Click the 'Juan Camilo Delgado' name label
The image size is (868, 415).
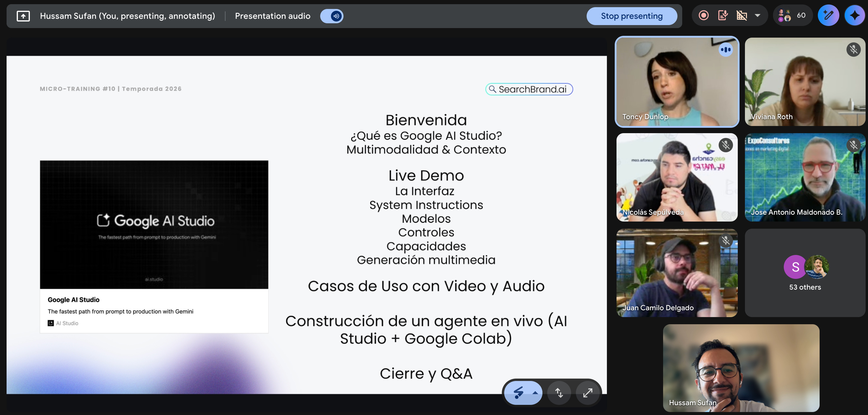[x=658, y=308]
